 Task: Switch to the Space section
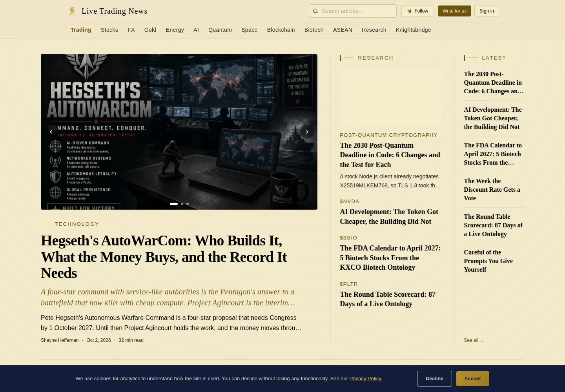coord(250,30)
